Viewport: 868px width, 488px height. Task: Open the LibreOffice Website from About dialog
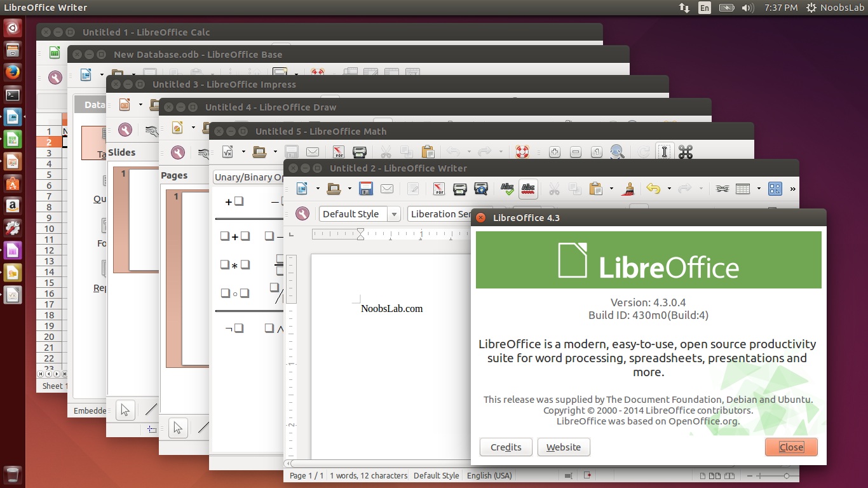point(563,447)
